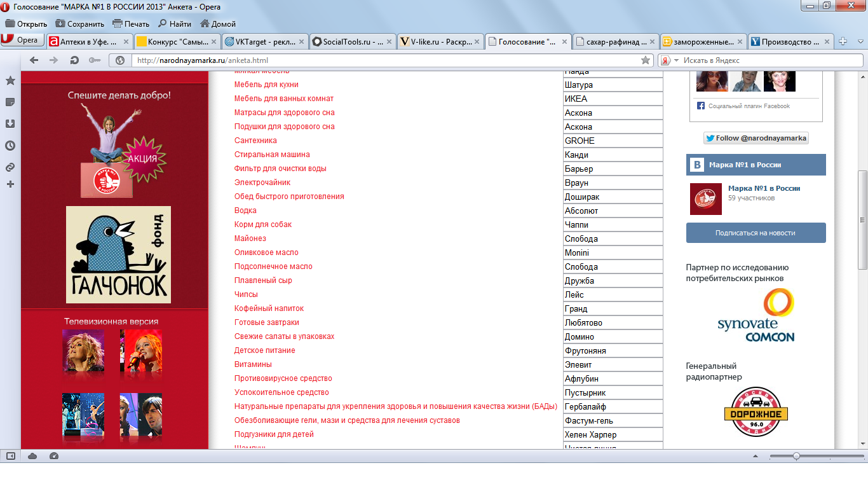Open Links panel in sidebar
The image size is (868, 477).
pyautogui.click(x=10, y=167)
